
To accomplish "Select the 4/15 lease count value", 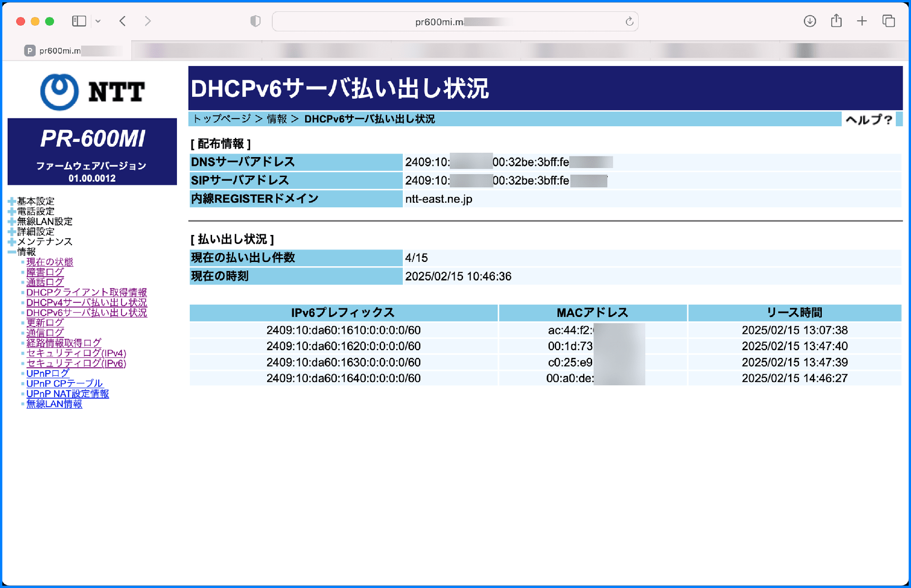I will point(417,258).
